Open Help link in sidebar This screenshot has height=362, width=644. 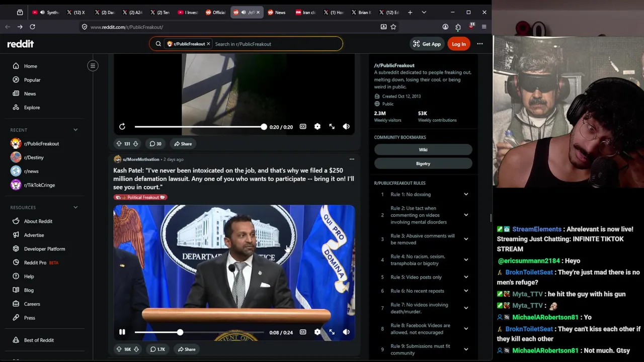(x=29, y=277)
